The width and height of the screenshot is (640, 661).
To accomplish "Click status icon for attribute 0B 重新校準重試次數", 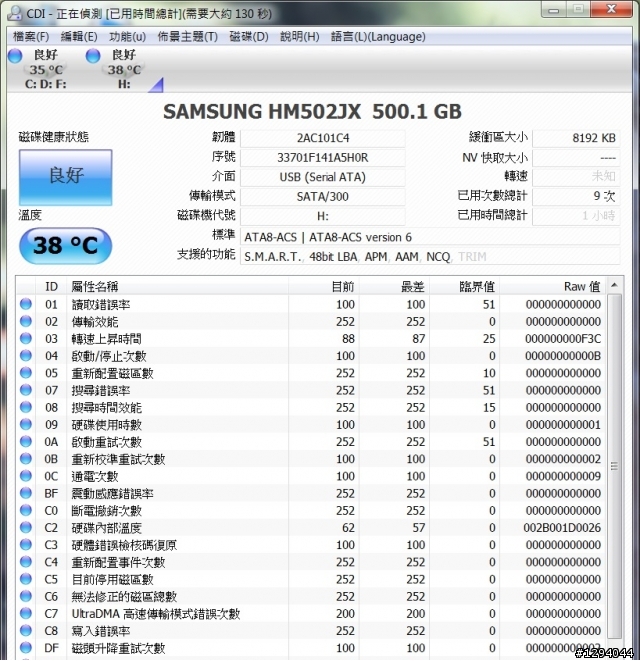I will (26, 459).
